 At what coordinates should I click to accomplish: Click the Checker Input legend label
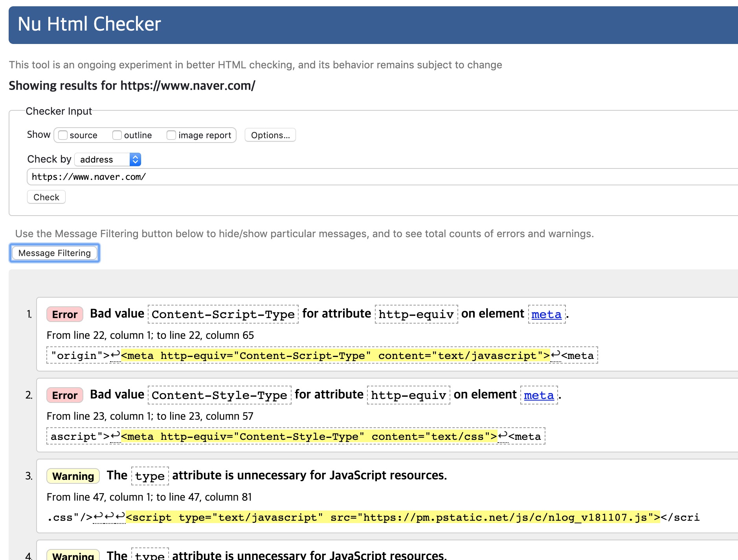tap(59, 111)
